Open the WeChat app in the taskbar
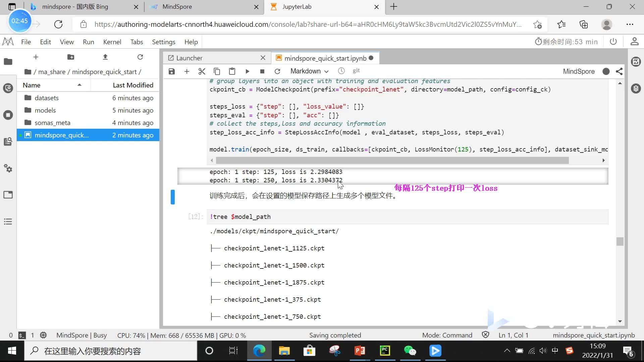Image resolution: width=644 pixels, height=362 pixels. (410, 351)
